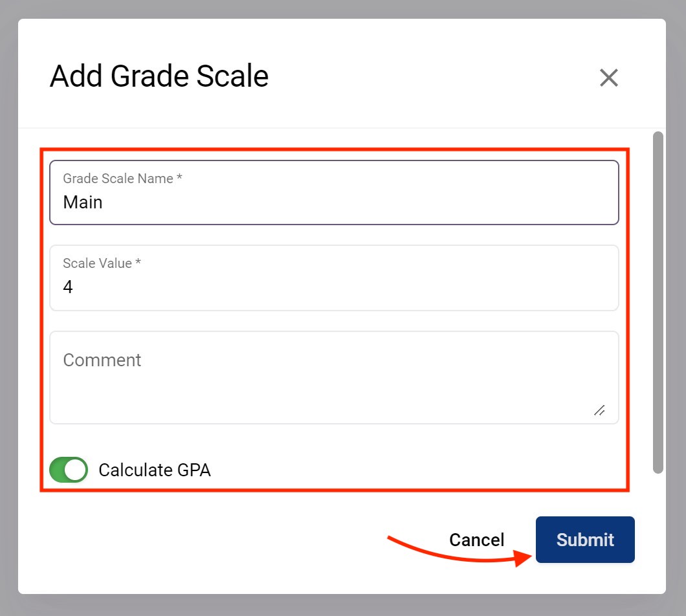686x616 pixels.
Task: Close the Add Grade Scale dialog
Action: (x=609, y=78)
